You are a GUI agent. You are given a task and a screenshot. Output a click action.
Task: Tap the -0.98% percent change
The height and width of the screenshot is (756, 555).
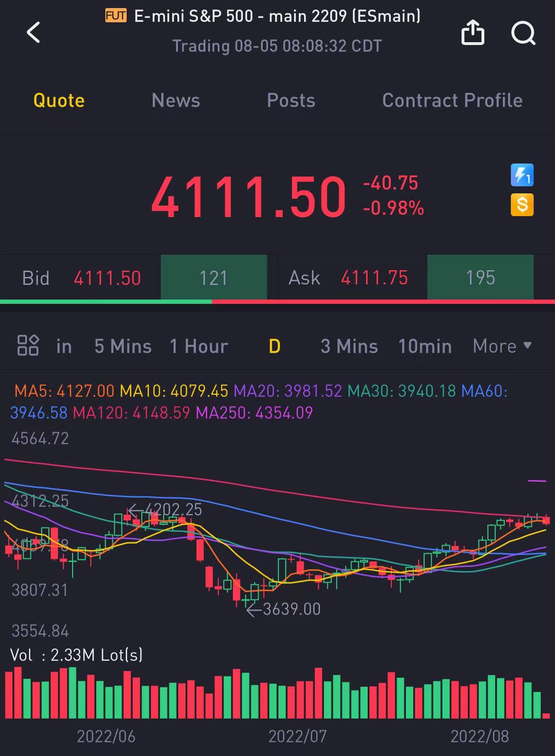393,208
